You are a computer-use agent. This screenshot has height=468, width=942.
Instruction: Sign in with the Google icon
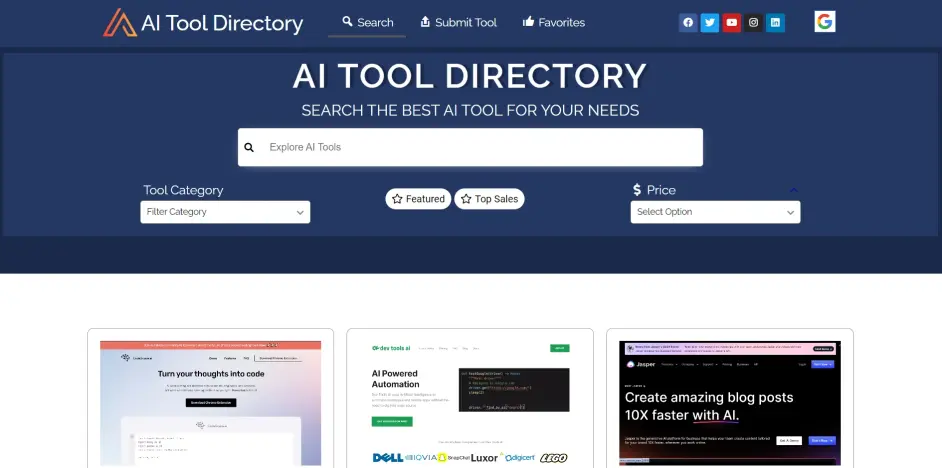(x=825, y=22)
